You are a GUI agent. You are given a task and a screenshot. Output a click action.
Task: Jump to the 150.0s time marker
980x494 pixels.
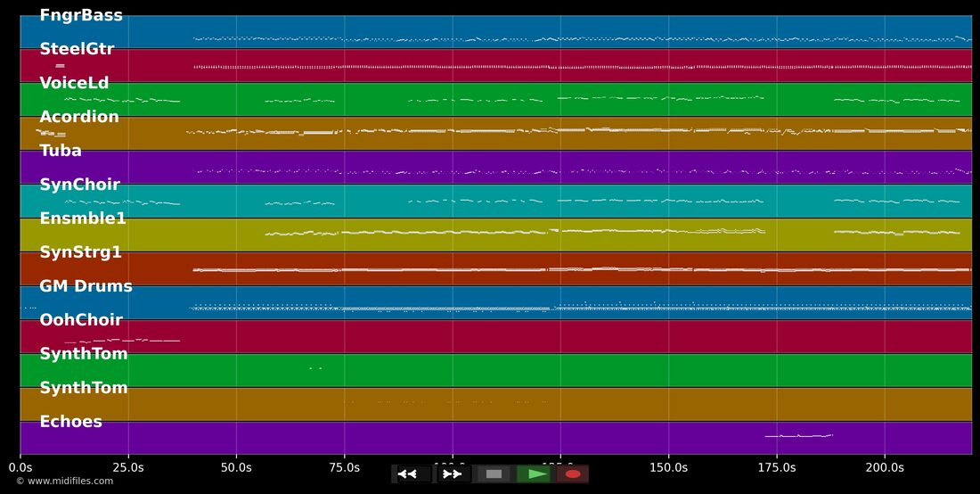click(x=669, y=467)
